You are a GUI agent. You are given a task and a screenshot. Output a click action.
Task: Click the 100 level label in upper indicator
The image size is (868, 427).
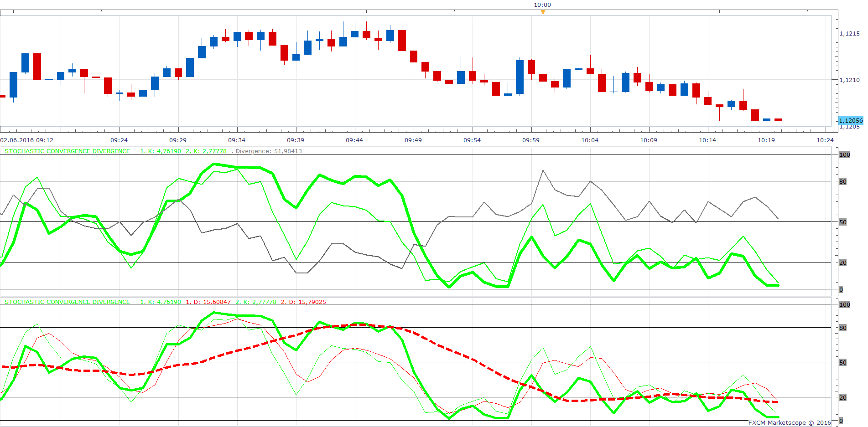pyautogui.click(x=845, y=154)
